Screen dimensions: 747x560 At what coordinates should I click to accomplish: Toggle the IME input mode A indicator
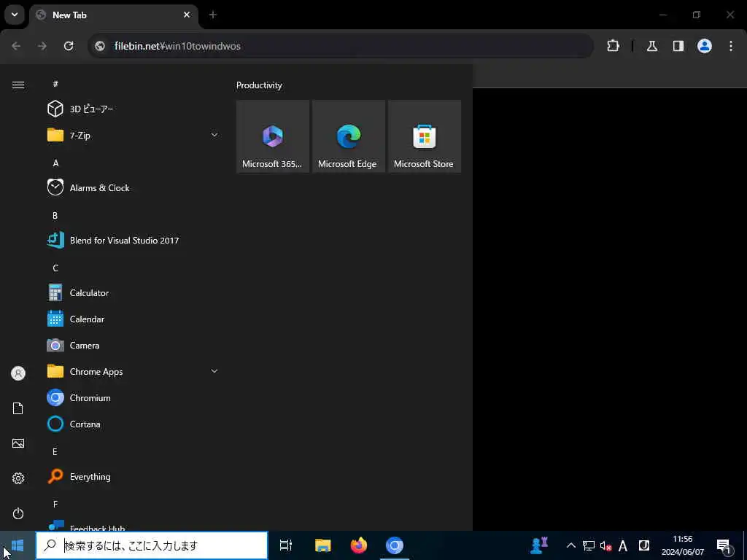(x=623, y=545)
